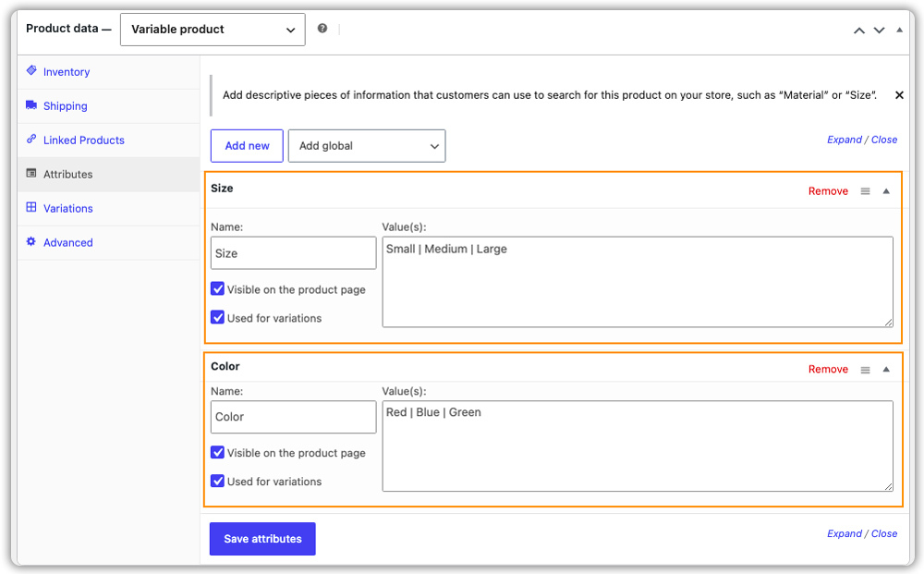Click the Size name input field
Image resolution: width=924 pixels, height=574 pixels.
point(294,253)
